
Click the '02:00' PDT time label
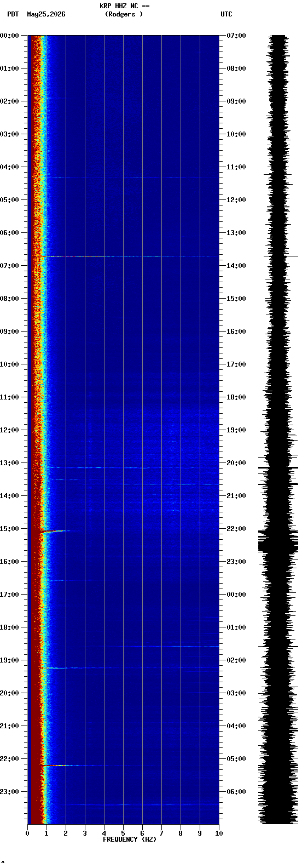[x=10, y=101]
